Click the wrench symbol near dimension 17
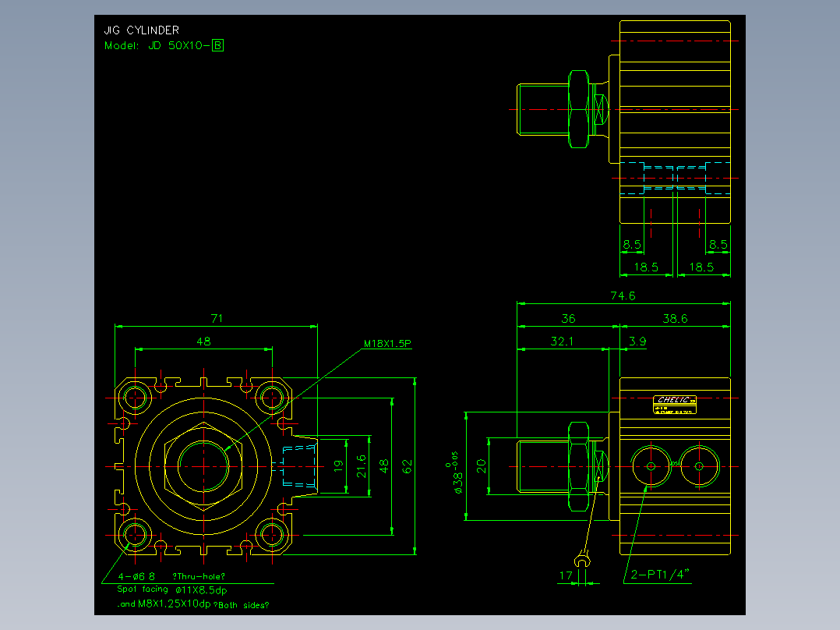Screen dimensions: 840x630 pyautogui.click(x=582, y=560)
